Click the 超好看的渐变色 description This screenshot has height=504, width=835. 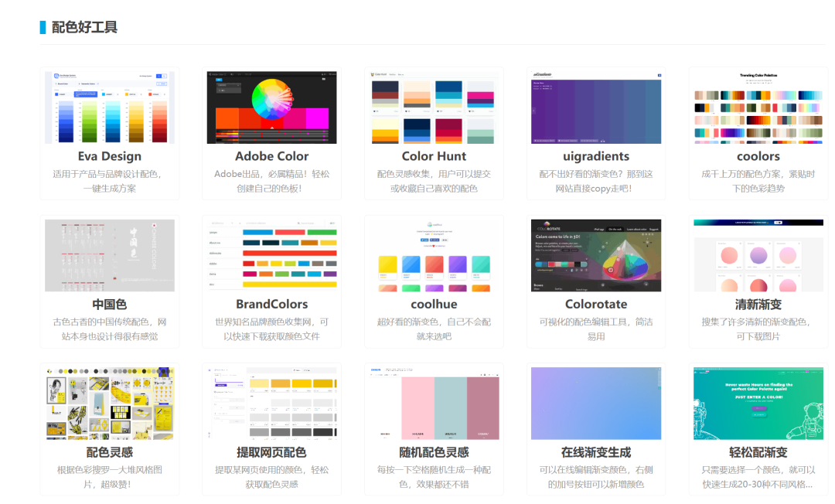click(434, 329)
